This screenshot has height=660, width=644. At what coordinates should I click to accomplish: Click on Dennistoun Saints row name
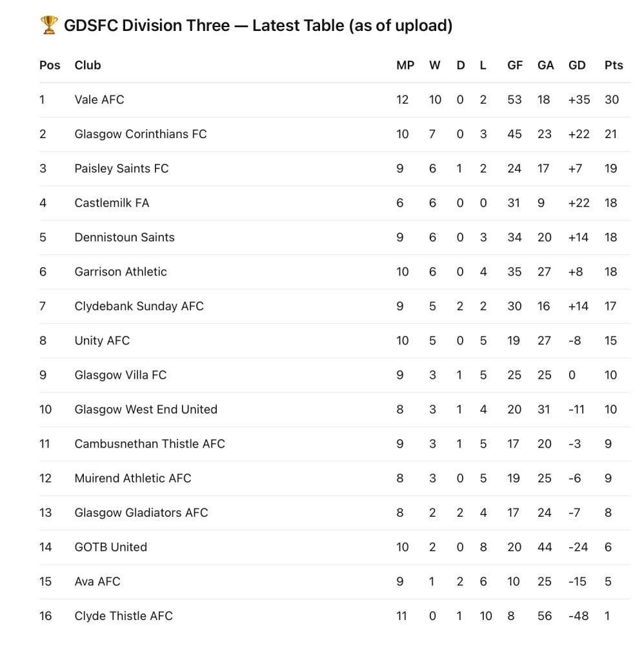125,237
